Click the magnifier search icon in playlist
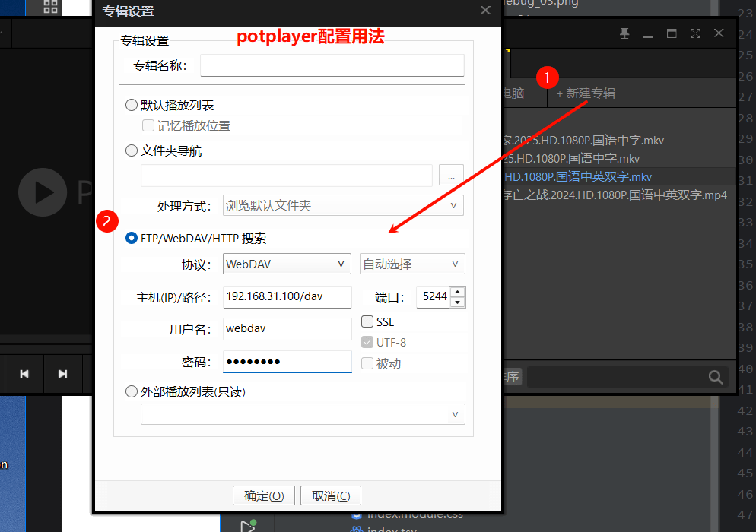 [716, 377]
